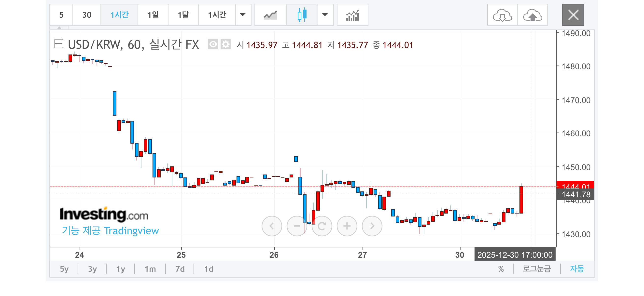Set time range to 1y

pos(121,269)
